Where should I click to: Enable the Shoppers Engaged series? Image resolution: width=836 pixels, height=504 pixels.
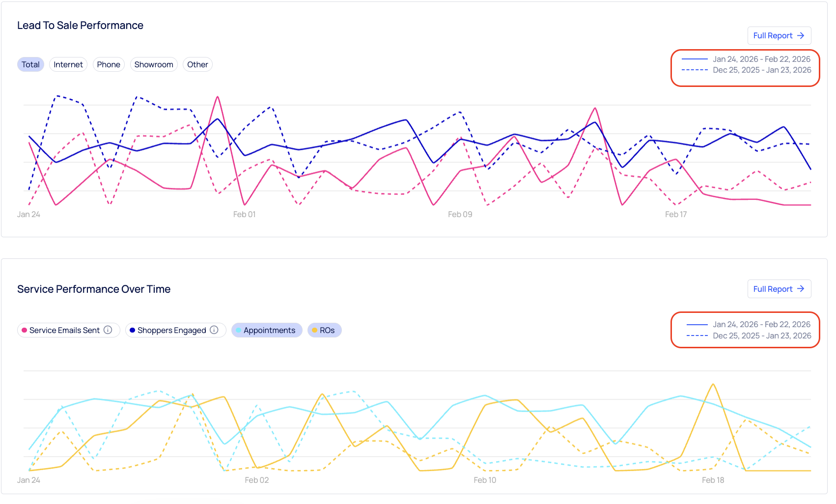171,330
